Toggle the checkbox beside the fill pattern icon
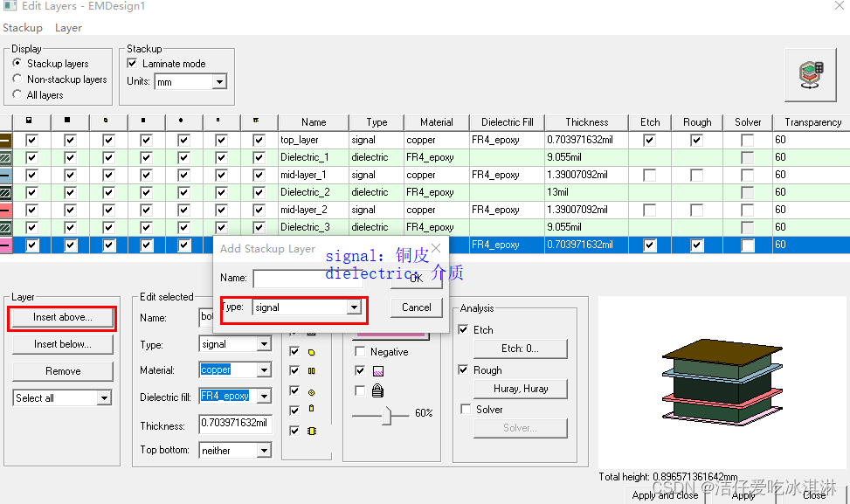Image resolution: width=850 pixels, height=504 pixels. pos(359,370)
